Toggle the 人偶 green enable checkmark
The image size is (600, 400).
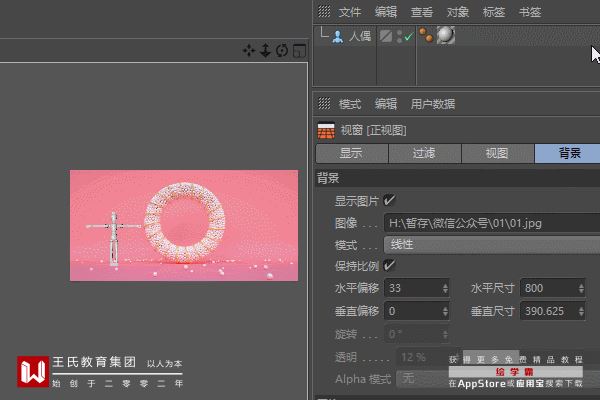pyautogui.click(x=408, y=37)
